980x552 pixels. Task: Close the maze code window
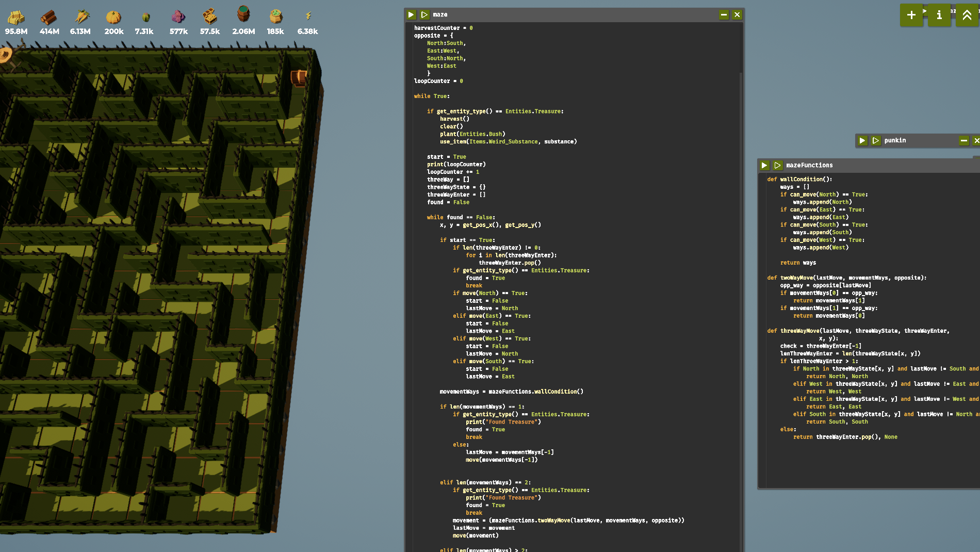[737, 14]
